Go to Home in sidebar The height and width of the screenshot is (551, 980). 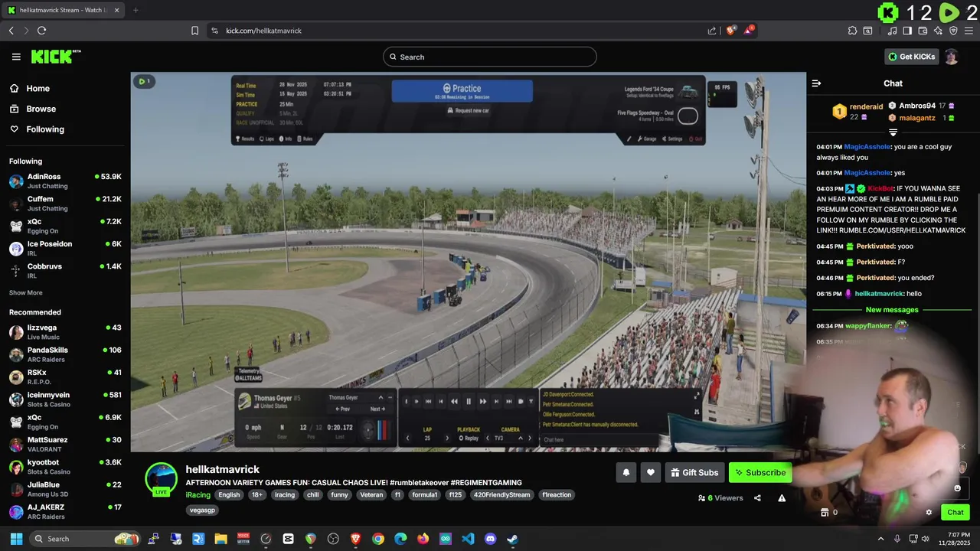pyautogui.click(x=65, y=89)
